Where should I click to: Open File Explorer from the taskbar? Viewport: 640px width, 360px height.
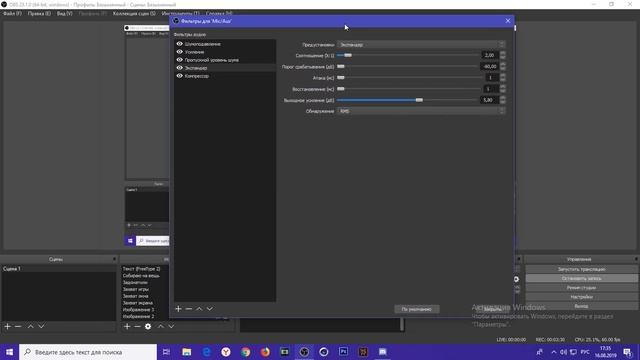(x=187, y=352)
